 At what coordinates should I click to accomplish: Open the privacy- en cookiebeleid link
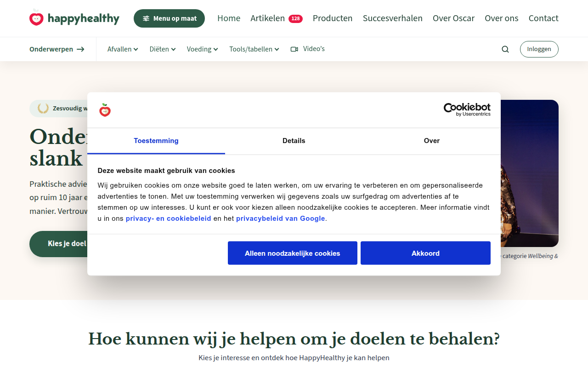[169, 218]
